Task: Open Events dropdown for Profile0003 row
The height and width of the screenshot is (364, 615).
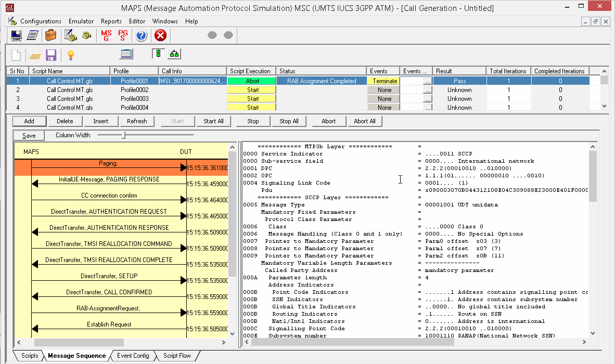Action: tap(383, 99)
